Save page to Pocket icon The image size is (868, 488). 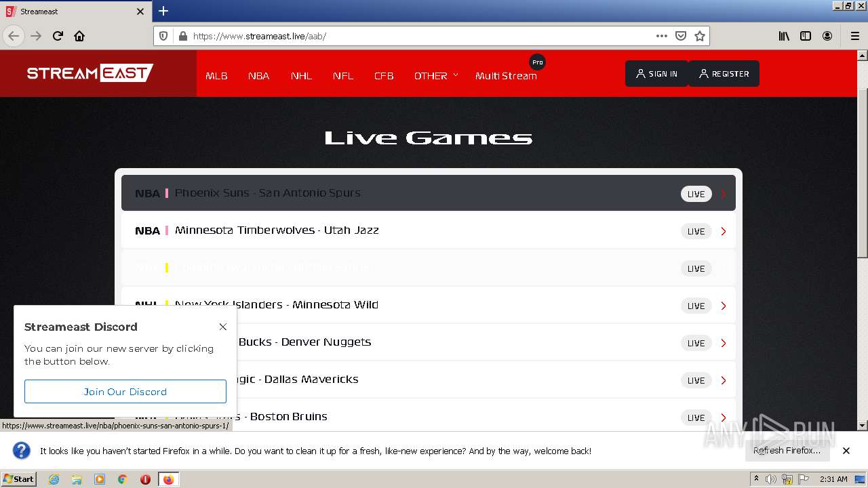681,36
